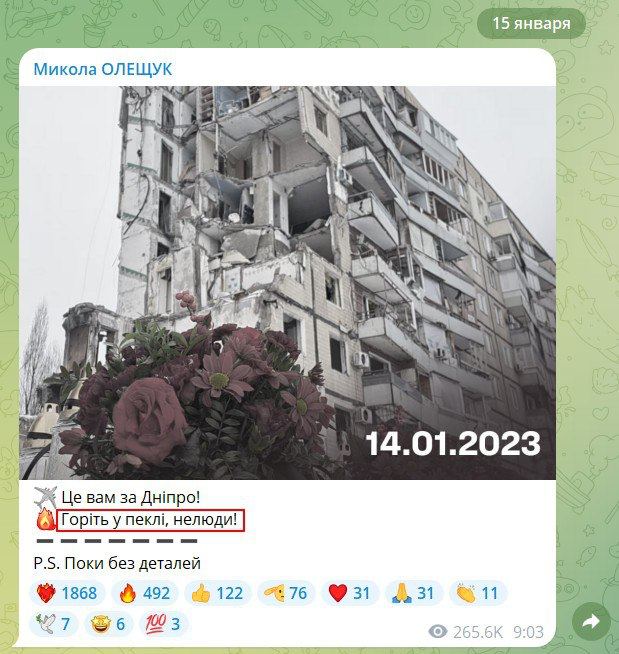Forward the post with the share arrow
The width and height of the screenshot is (619, 654).
[x=591, y=622]
